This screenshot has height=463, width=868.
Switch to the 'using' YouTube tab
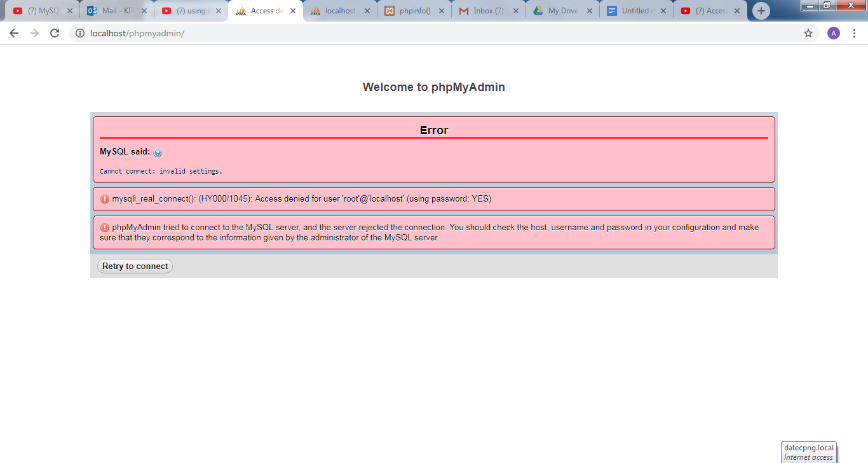point(191,11)
